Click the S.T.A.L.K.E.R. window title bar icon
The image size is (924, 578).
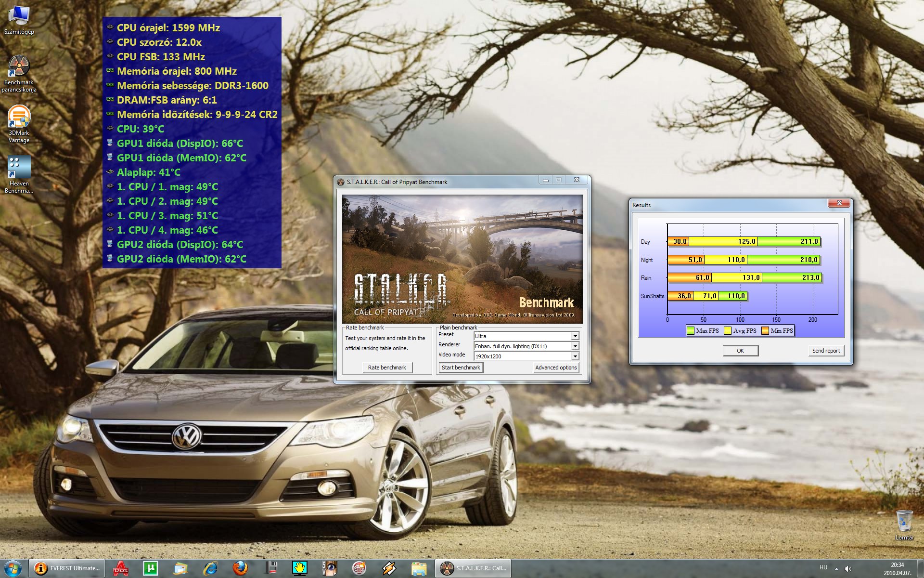point(341,182)
